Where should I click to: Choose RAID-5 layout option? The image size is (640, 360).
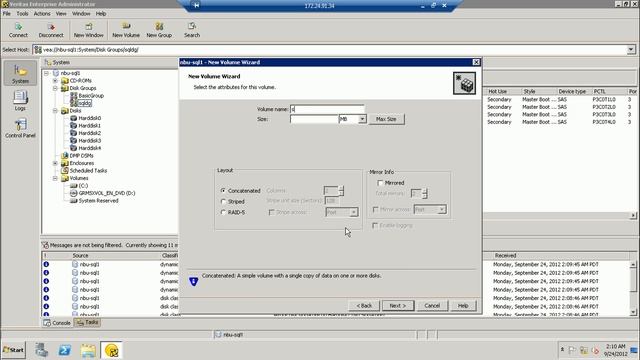click(x=223, y=212)
